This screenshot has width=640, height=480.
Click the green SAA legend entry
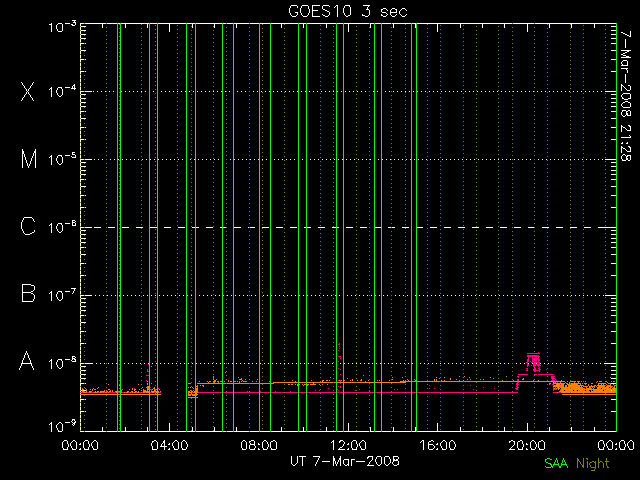pyautogui.click(x=556, y=463)
